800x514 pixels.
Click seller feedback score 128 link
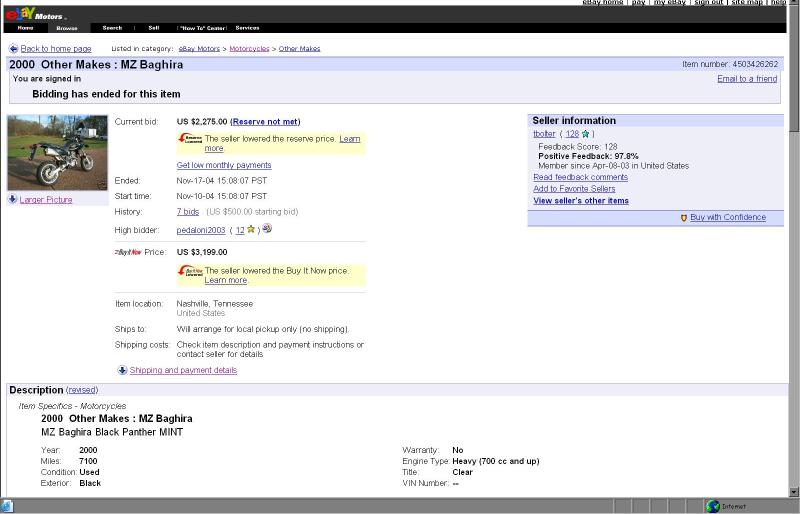(572, 134)
